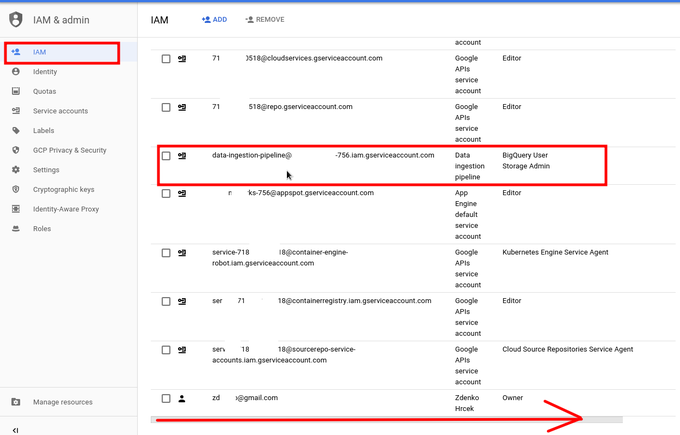Click the IAM page title
The width and height of the screenshot is (680, 435).
159,20
